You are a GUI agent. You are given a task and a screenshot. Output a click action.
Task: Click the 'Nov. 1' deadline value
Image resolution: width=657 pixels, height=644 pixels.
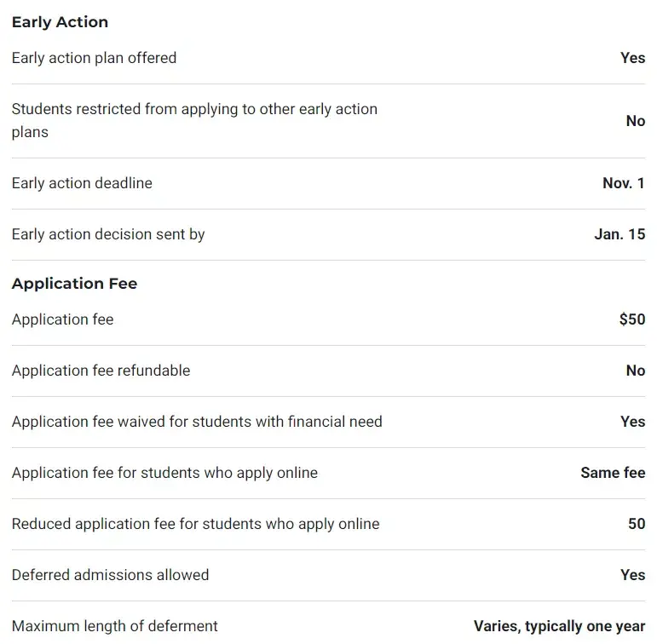[x=623, y=183]
